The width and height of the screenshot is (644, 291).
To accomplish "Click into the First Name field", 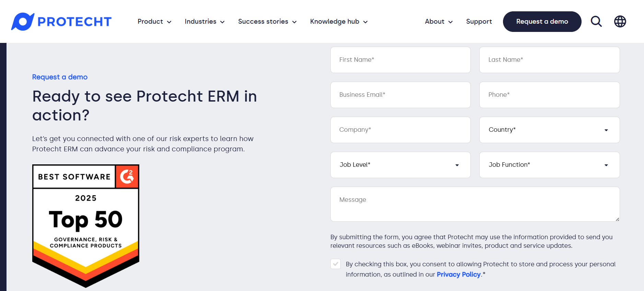I will [x=400, y=60].
